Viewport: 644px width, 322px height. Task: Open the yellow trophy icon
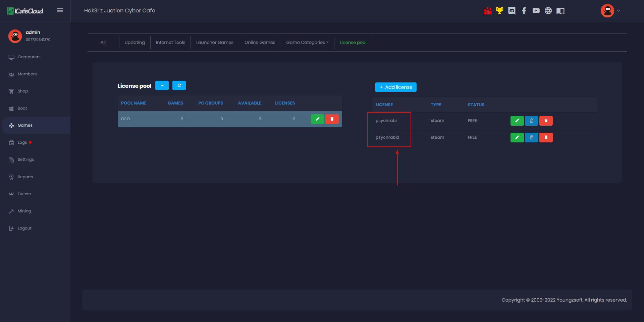(x=500, y=11)
